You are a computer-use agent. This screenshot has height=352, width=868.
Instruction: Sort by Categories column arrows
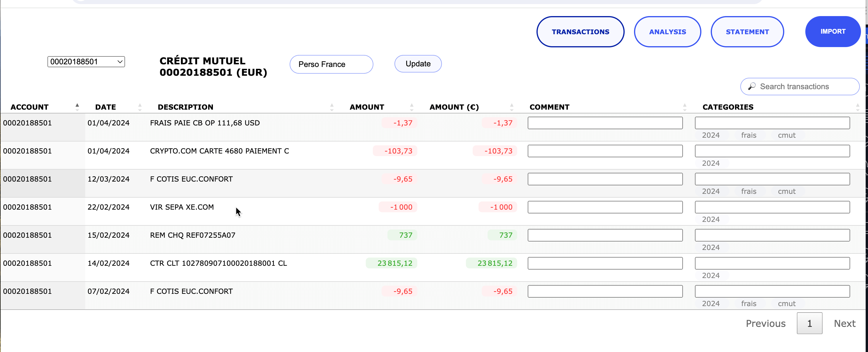click(x=857, y=107)
